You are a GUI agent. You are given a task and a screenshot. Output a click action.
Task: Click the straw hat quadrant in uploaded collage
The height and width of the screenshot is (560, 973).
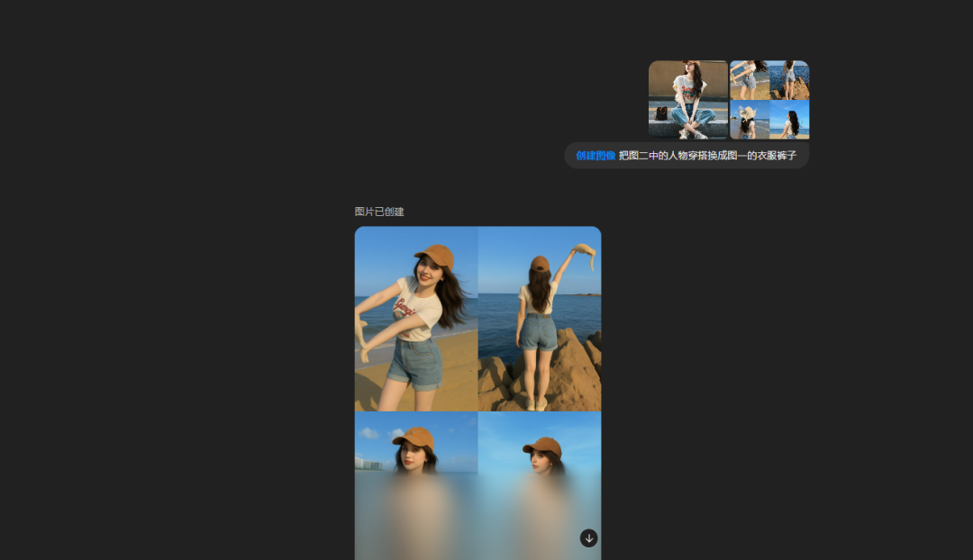[749, 120]
